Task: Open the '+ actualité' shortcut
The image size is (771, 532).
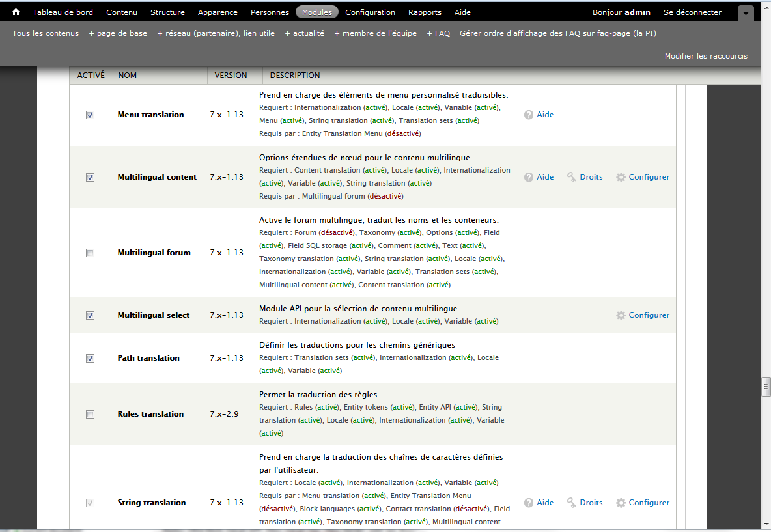Action: pyautogui.click(x=304, y=33)
